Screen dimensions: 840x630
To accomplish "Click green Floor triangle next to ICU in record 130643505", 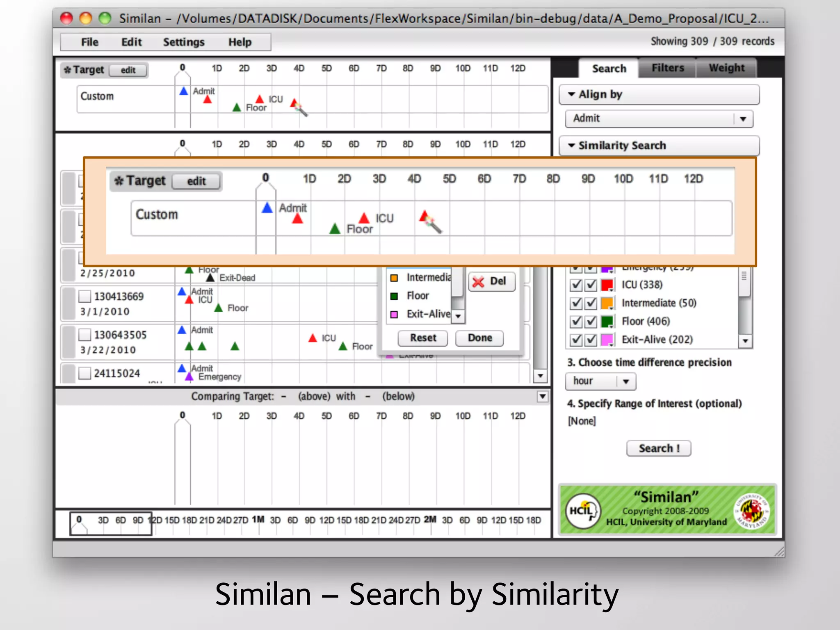I will click(x=343, y=346).
